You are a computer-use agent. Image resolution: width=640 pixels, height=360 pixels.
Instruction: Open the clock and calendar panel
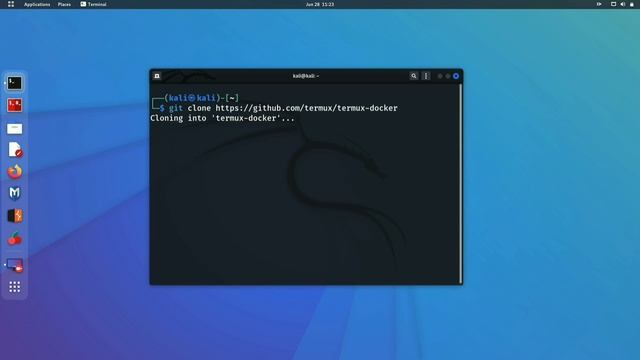pos(320,4)
